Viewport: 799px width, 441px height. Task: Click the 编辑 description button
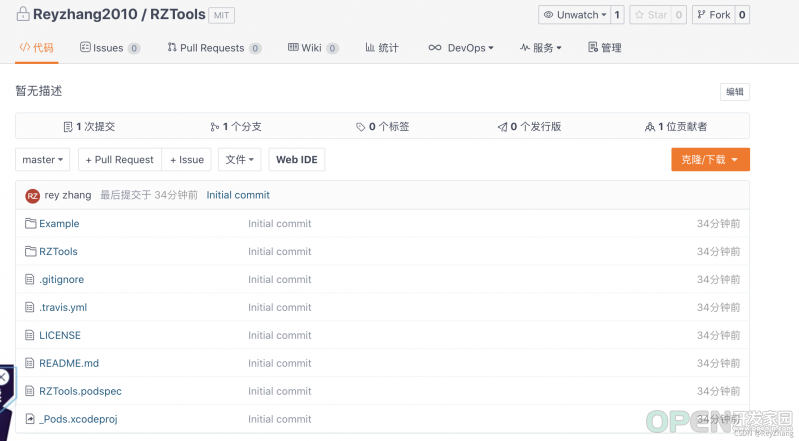coord(735,92)
